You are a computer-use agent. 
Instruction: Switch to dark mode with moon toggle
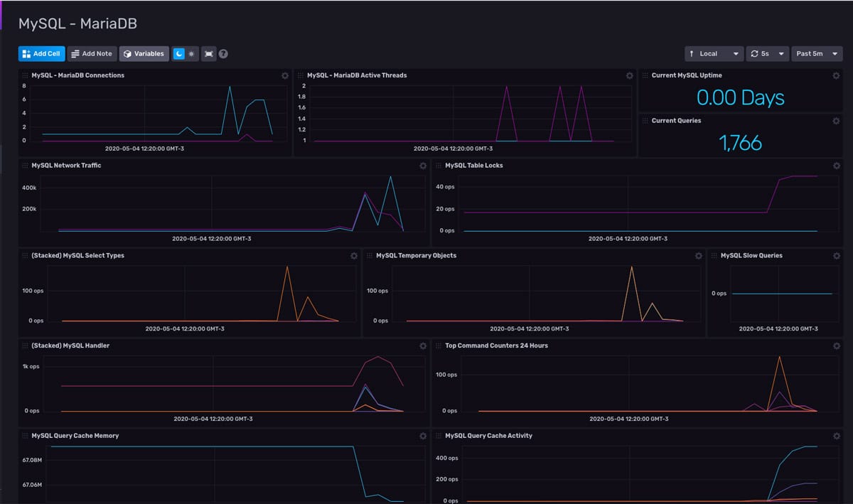178,54
